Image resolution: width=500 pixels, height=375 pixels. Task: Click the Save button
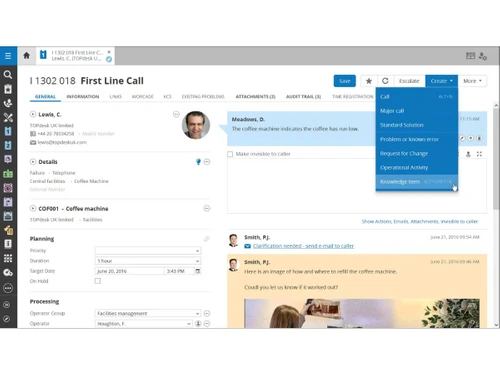[x=345, y=81]
